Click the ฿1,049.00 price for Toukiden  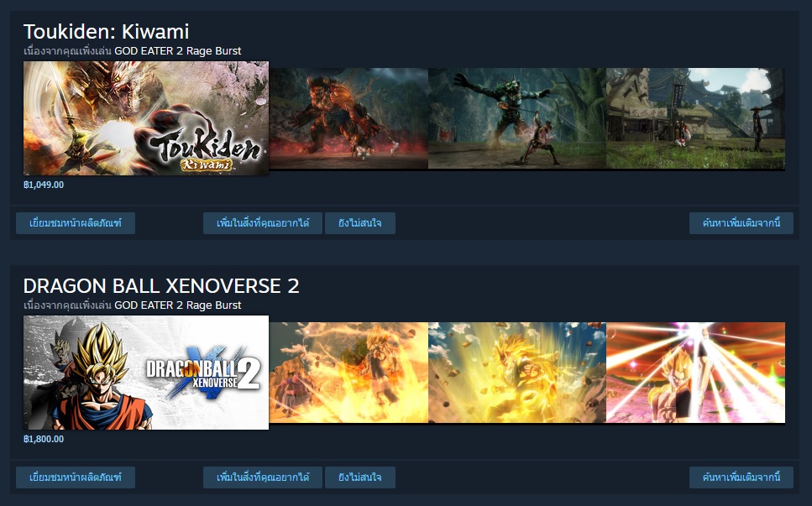coord(44,185)
